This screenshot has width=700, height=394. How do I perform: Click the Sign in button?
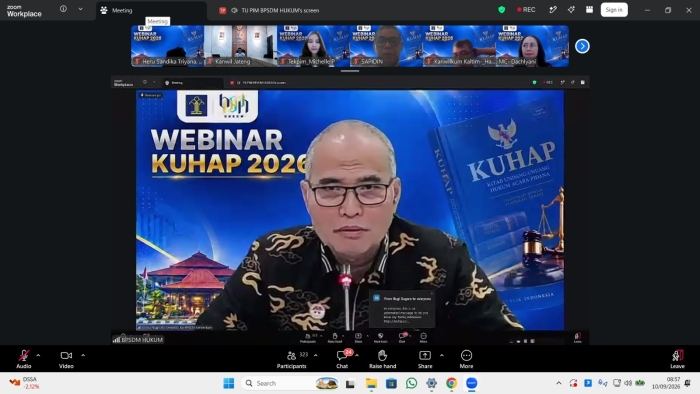tap(614, 10)
